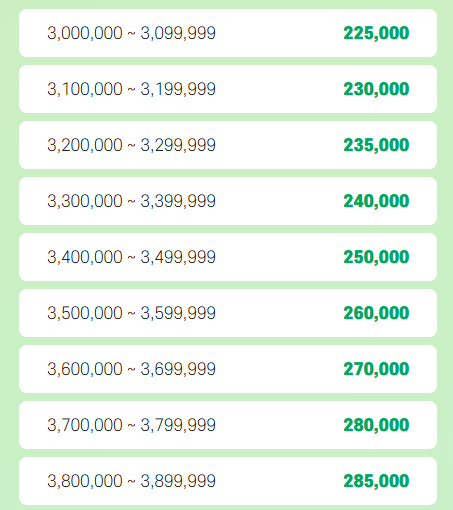This screenshot has height=510, width=453.
Task: Select the 3,100,000 ~ 3,199,999 range
Action: [131, 89]
